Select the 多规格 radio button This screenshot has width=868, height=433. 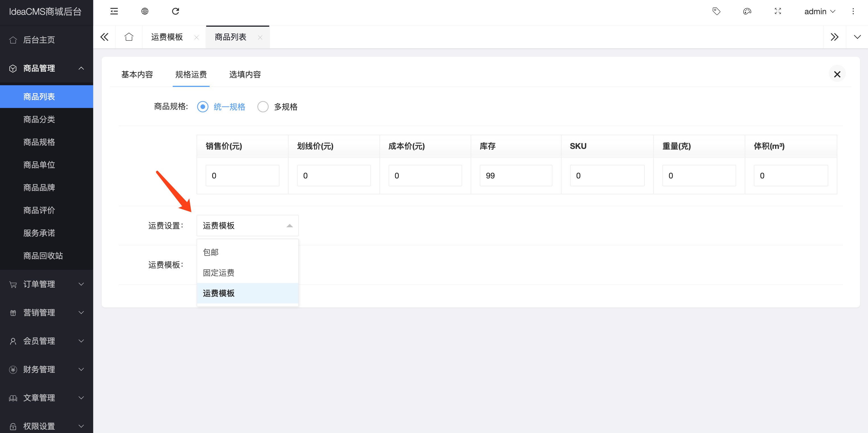(x=263, y=107)
